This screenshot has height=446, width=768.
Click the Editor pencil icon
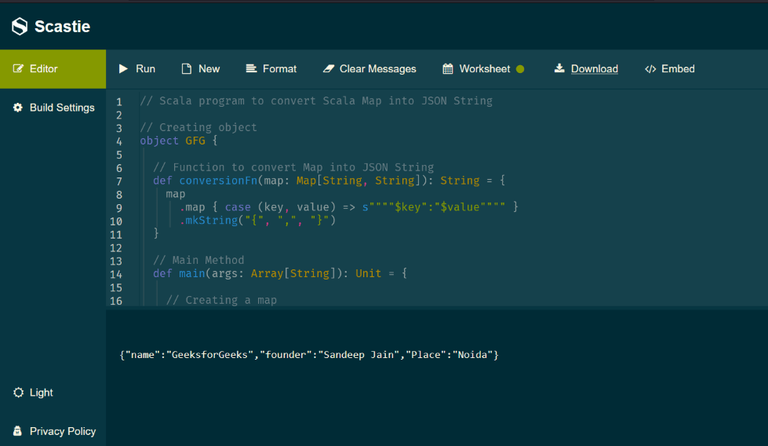pyautogui.click(x=18, y=69)
